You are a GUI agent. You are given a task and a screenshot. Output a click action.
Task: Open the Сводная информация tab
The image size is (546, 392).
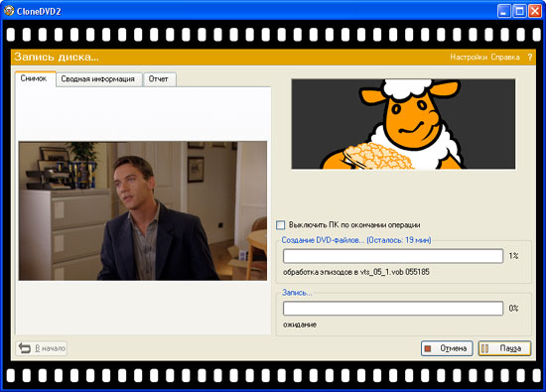pos(98,79)
